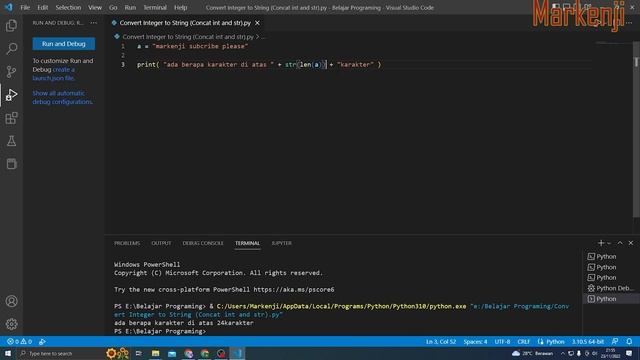Open the Run menu
Screen dimensions: 640x360
(130, 7)
